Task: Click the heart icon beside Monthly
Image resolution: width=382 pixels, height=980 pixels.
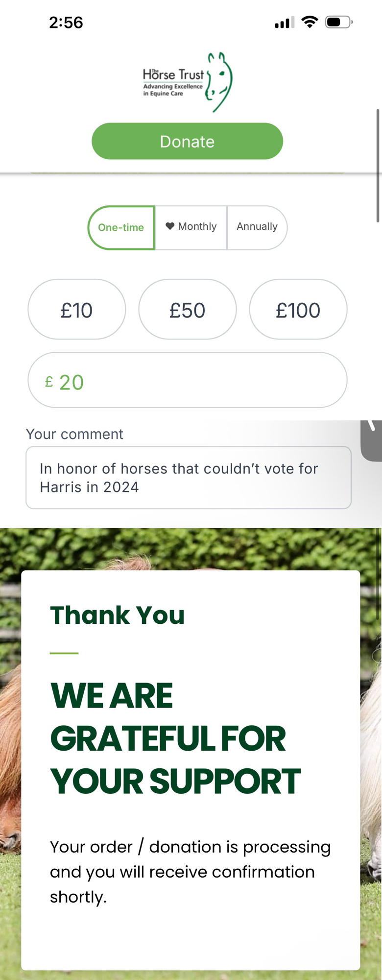Action: 170,226
